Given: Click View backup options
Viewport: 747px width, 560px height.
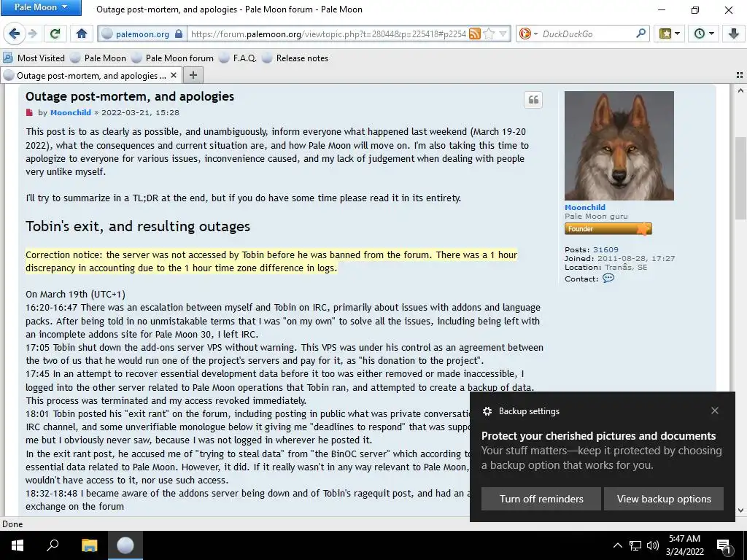Looking at the screenshot, I should [664, 499].
